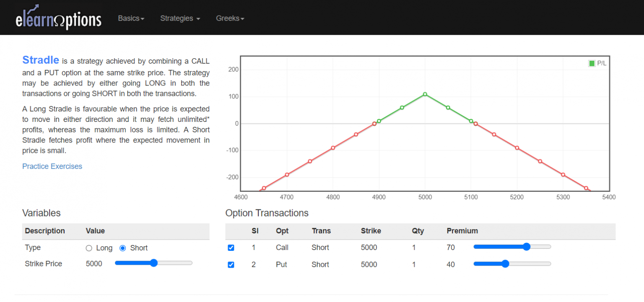Click the elearnoptions logo
This screenshot has height=302, width=644.
[x=58, y=18]
